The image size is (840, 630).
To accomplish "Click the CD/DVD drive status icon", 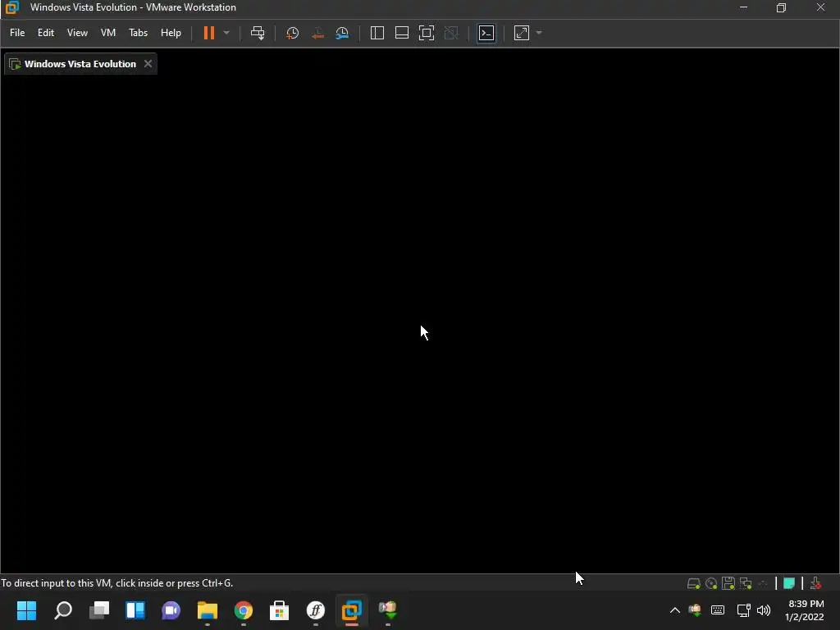I will 711,583.
